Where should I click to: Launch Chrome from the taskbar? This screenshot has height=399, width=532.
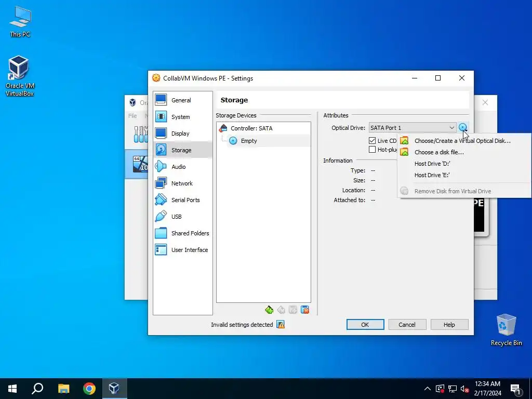click(x=89, y=389)
